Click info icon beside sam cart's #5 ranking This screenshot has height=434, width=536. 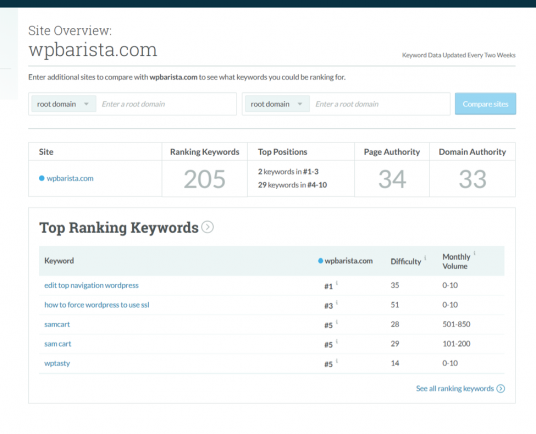tap(337, 341)
